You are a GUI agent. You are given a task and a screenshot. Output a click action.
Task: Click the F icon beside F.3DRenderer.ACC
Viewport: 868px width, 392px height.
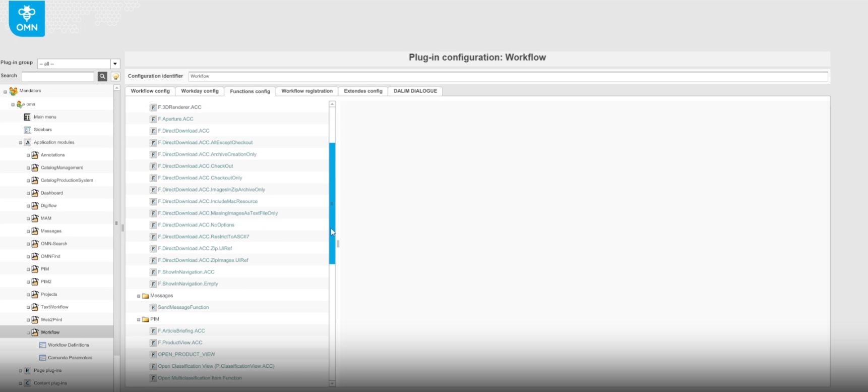(x=153, y=107)
